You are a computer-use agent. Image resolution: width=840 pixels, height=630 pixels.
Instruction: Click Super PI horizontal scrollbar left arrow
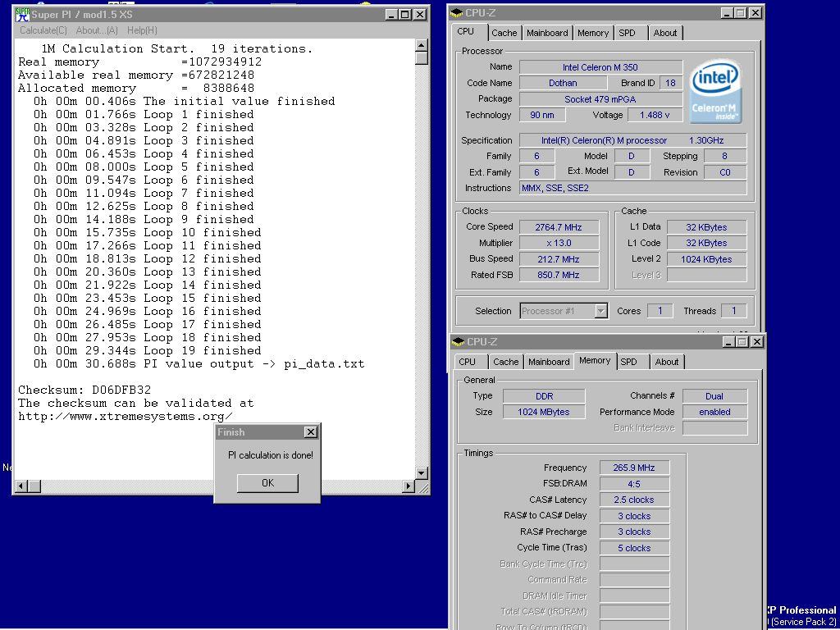pyautogui.click(x=21, y=486)
